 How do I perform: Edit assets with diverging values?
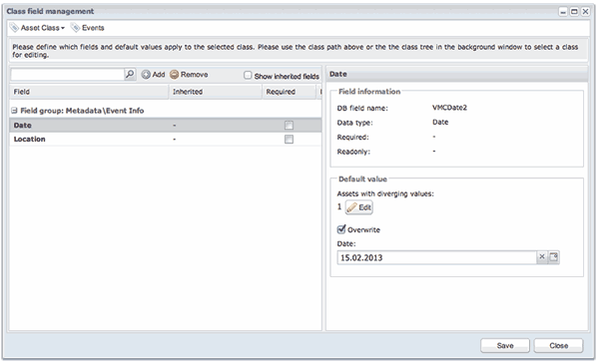point(359,207)
